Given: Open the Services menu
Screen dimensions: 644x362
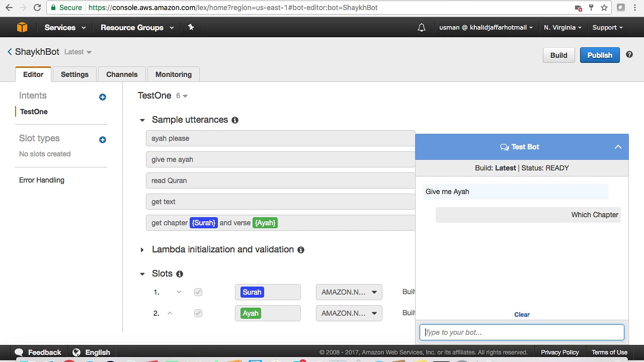Looking at the screenshot, I should click(65, 28).
